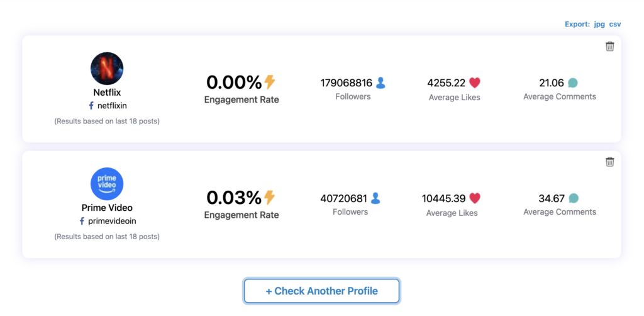Click the red heart icon next to 10445.39
644x316 pixels.
pos(475,198)
